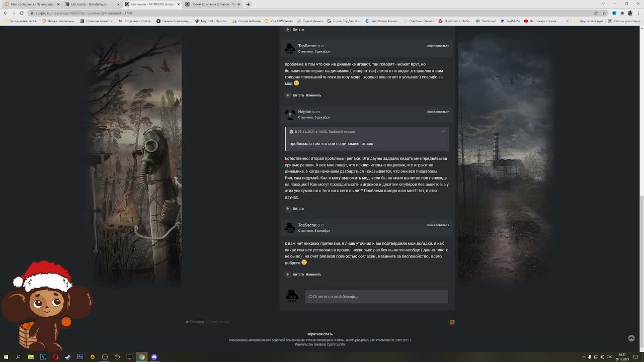Image resolution: width=644 pixels, height=362 pixels.
Task: Open Steam from the taskbar
Action: [x=67, y=357]
